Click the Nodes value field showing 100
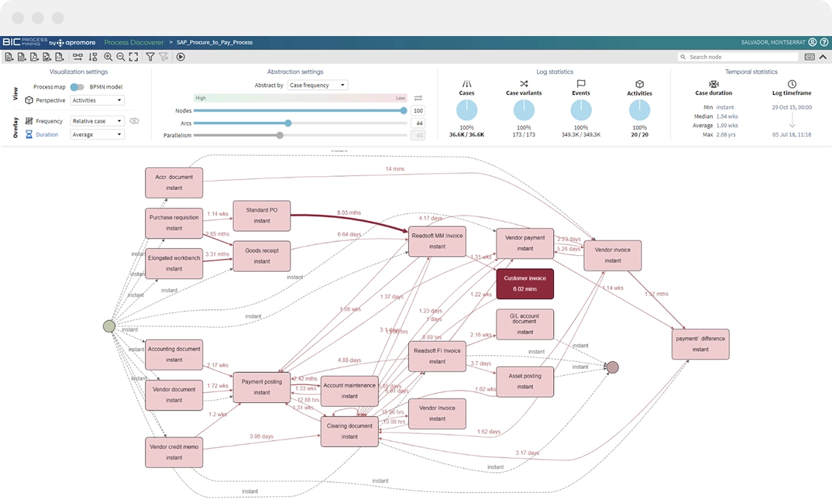Screen dimensions: 832x504 (x=418, y=110)
